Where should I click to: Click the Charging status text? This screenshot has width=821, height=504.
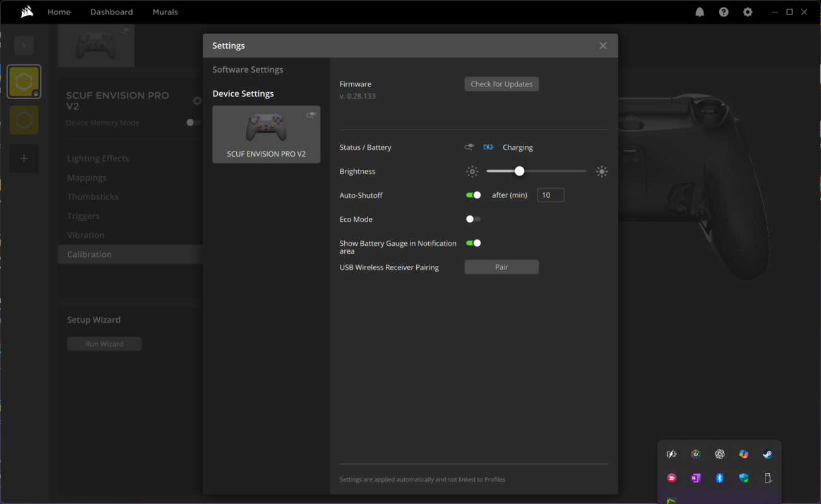click(x=518, y=147)
